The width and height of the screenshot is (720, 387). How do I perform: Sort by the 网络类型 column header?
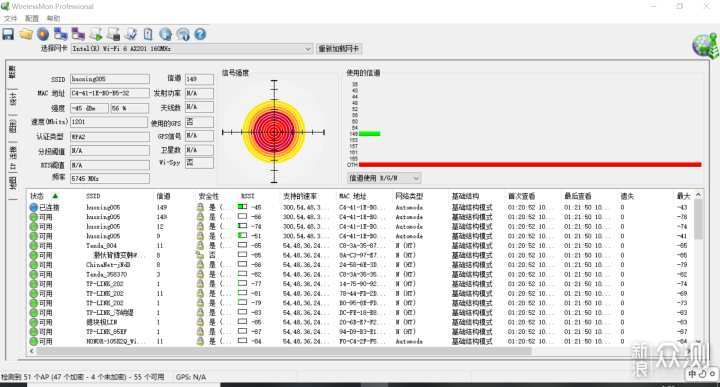[x=409, y=196]
